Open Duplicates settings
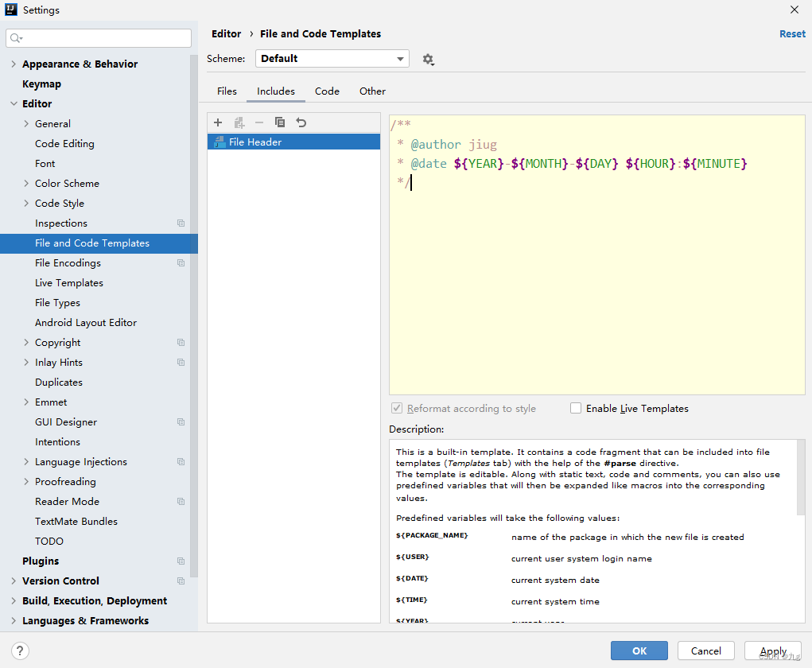812x668 pixels. [x=59, y=383]
